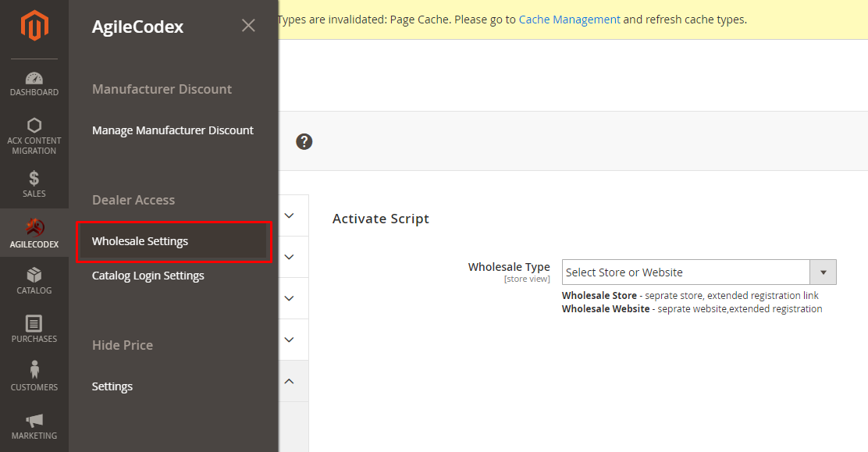Expand the first collapsed config section chevron

pos(289,215)
